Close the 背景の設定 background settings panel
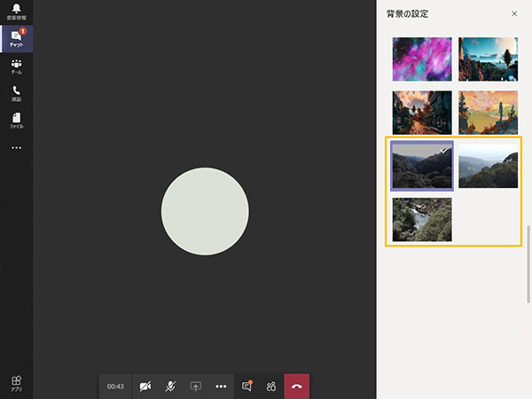Viewport: 532px width, 399px height. (514, 14)
